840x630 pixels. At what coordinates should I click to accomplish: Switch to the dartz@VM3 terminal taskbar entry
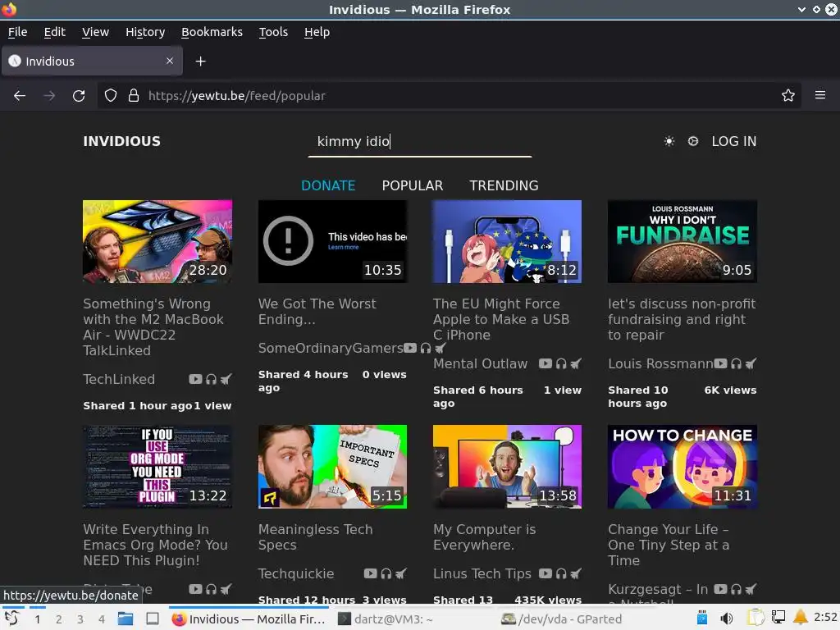click(387, 619)
